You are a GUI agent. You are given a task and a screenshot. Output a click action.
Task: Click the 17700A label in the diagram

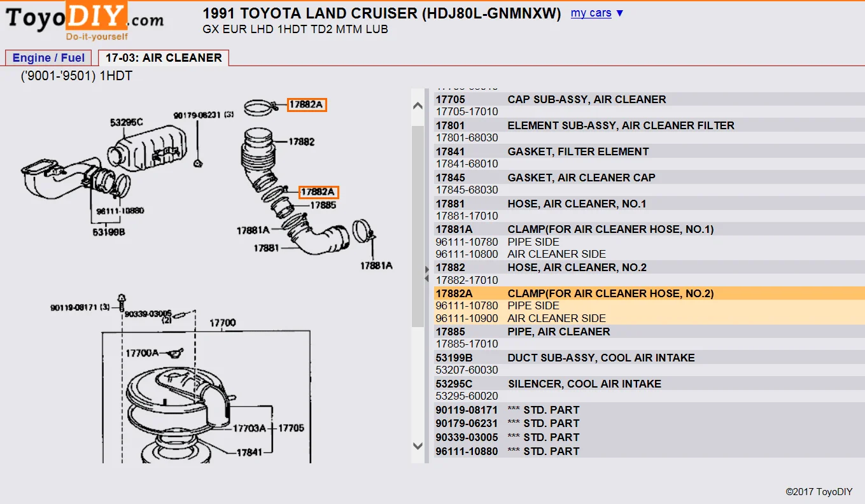point(141,353)
